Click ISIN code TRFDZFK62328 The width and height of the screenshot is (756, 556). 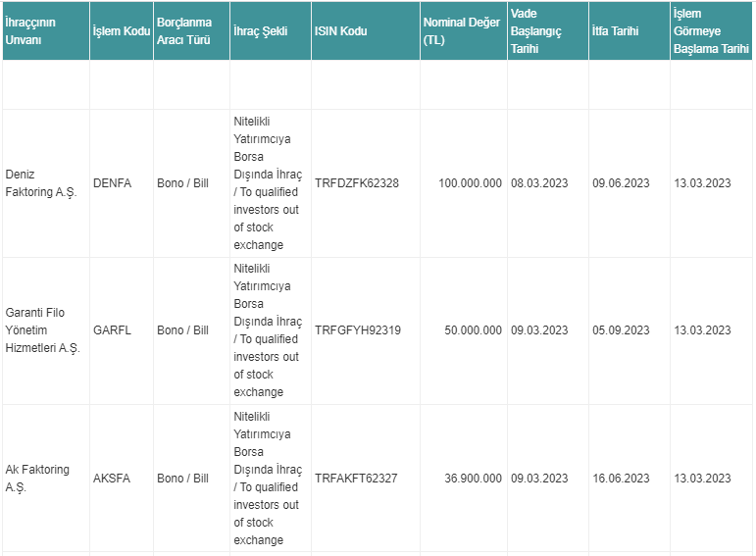tap(357, 183)
